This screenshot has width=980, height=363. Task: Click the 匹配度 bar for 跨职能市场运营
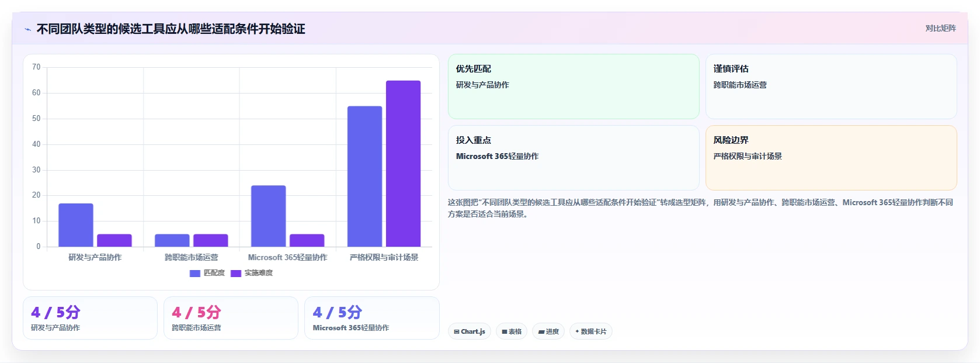[x=172, y=240]
